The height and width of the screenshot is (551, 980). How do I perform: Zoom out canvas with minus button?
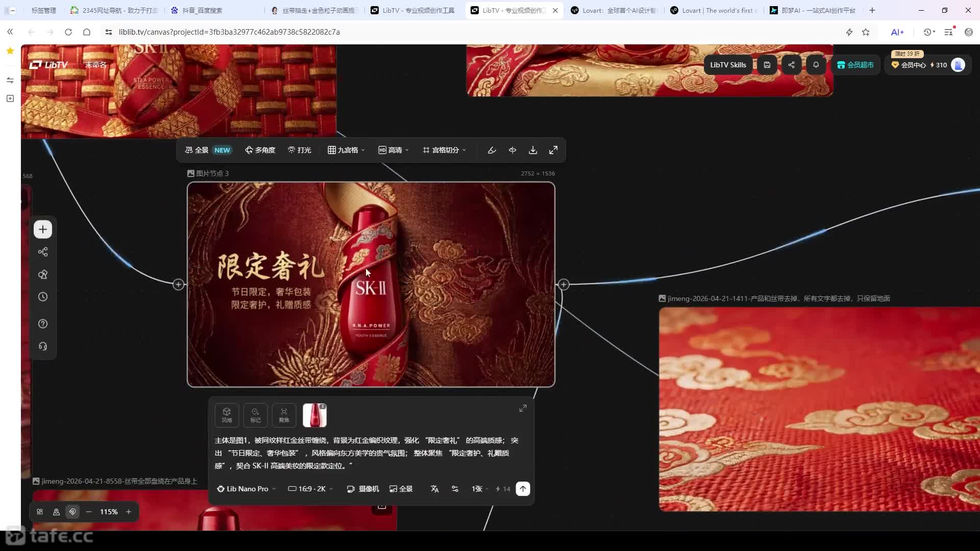point(89,512)
